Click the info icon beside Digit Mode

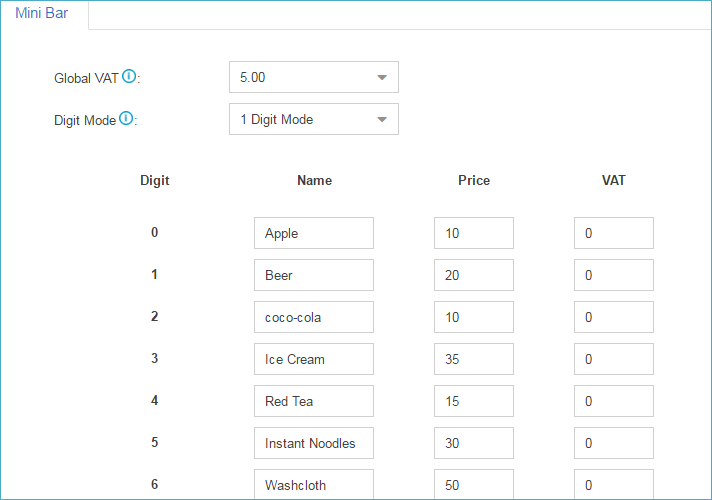click(126, 118)
